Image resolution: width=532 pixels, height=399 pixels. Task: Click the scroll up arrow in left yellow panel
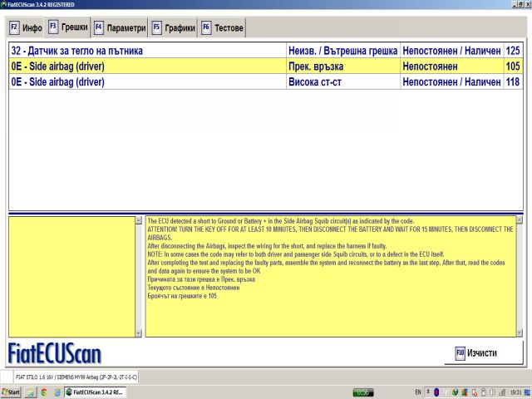pos(139,221)
